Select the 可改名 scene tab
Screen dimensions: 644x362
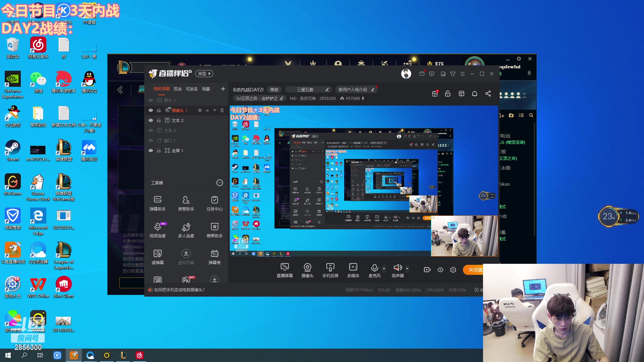point(192,89)
